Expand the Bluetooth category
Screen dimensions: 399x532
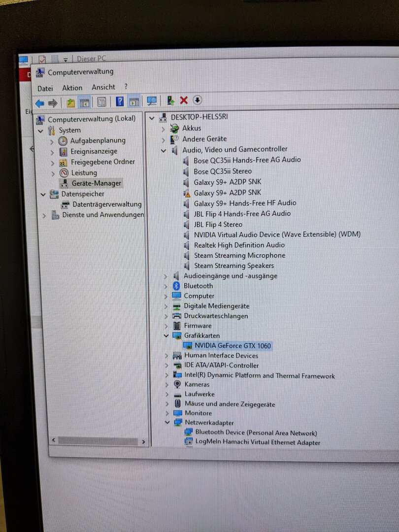click(166, 287)
